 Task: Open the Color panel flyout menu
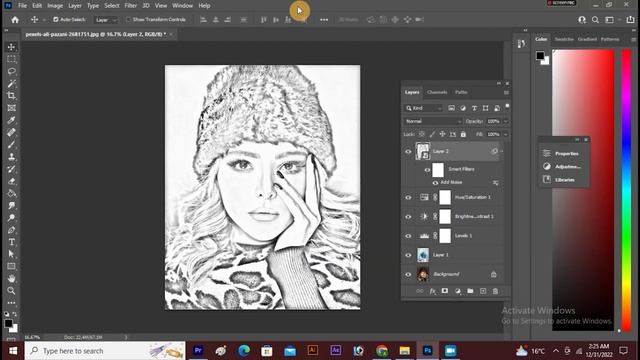pos(633,40)
